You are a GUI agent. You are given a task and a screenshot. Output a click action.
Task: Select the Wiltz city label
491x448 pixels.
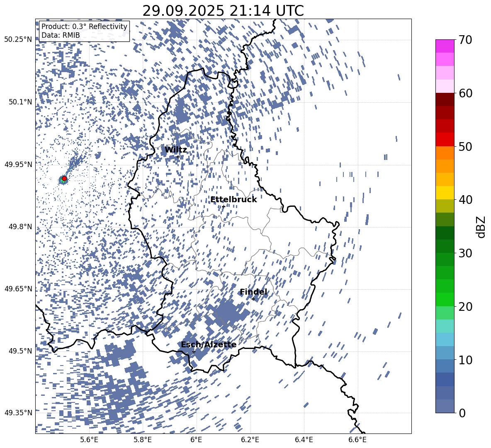(176, 150)
